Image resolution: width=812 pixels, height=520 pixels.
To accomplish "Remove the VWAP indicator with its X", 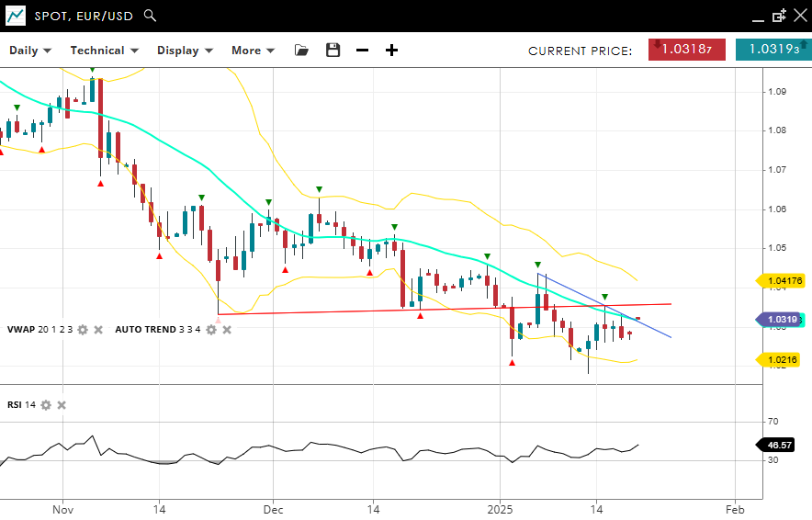I will pos(98,329).
